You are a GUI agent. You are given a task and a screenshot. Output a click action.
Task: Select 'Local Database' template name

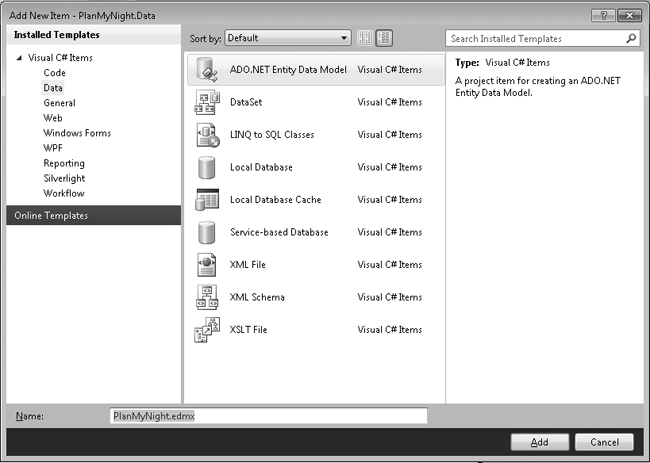(261, 167)
